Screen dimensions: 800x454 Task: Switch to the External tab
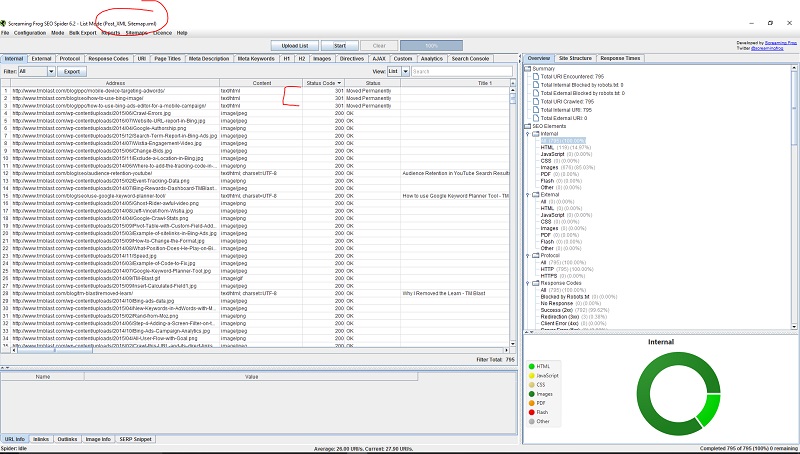(x=41, y=59)
